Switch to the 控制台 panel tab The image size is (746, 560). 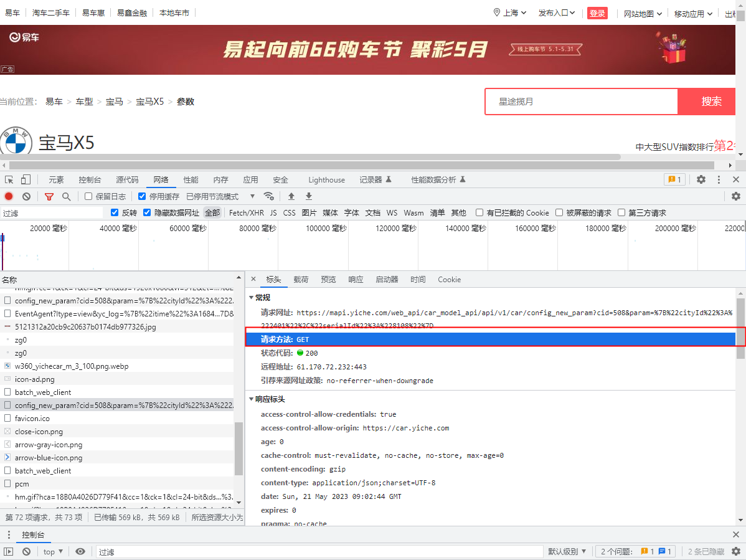coord(90,179)
